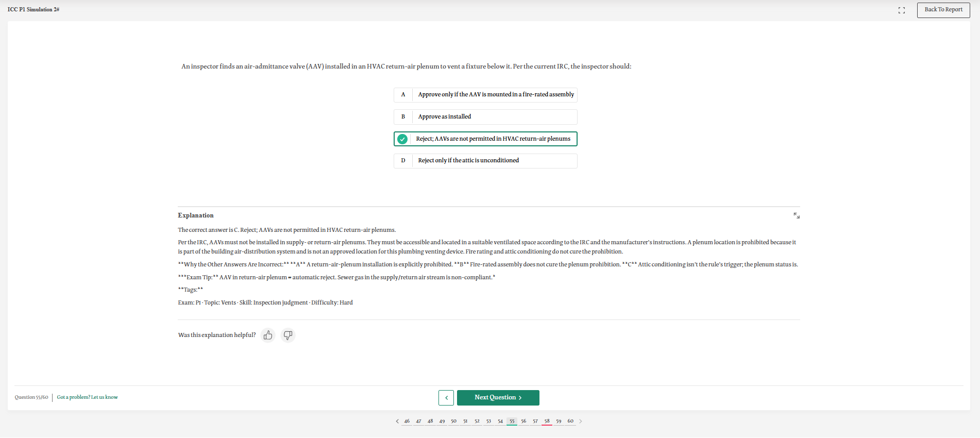Click the green checkmark on answer C
This screenshot has height=438, width=980.
tap(403, 139)
